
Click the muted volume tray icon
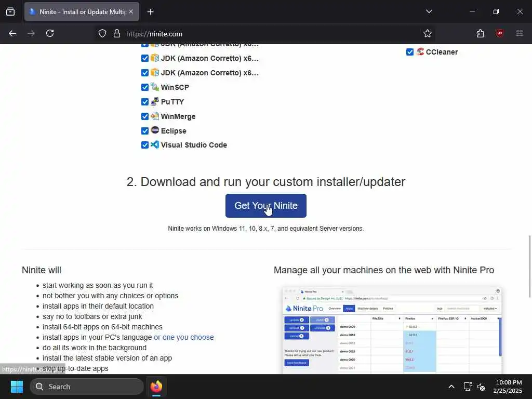[x=481, y=387]
